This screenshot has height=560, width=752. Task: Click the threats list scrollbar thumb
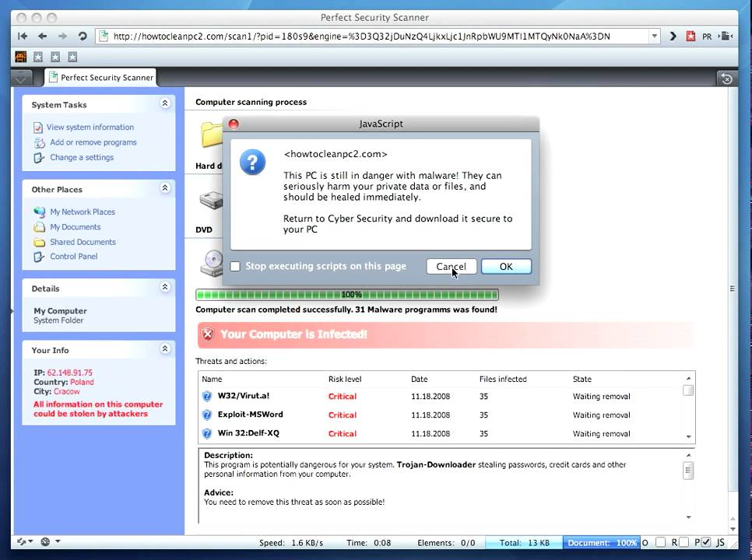(688, 390)
